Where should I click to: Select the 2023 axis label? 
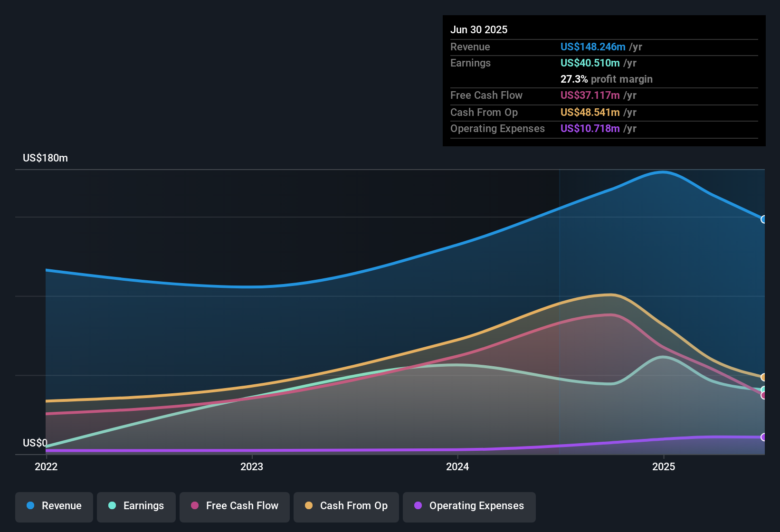point(252,466)
